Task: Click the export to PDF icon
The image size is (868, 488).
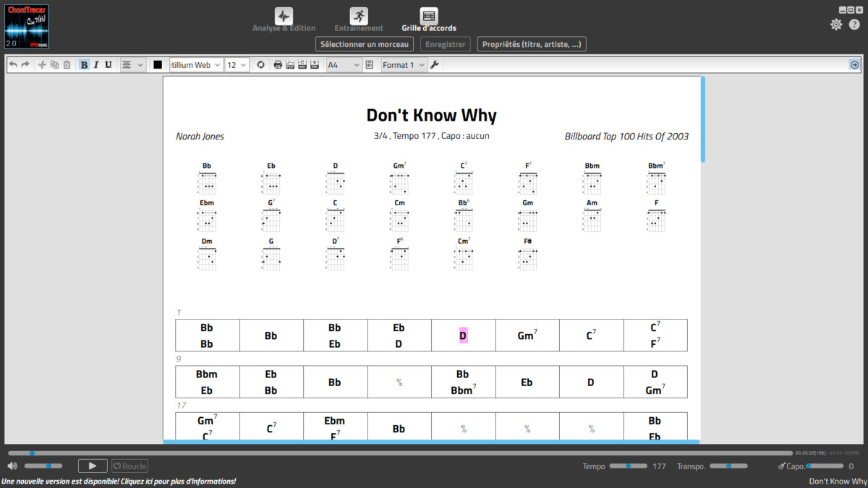Action: [x=290, y=65]
